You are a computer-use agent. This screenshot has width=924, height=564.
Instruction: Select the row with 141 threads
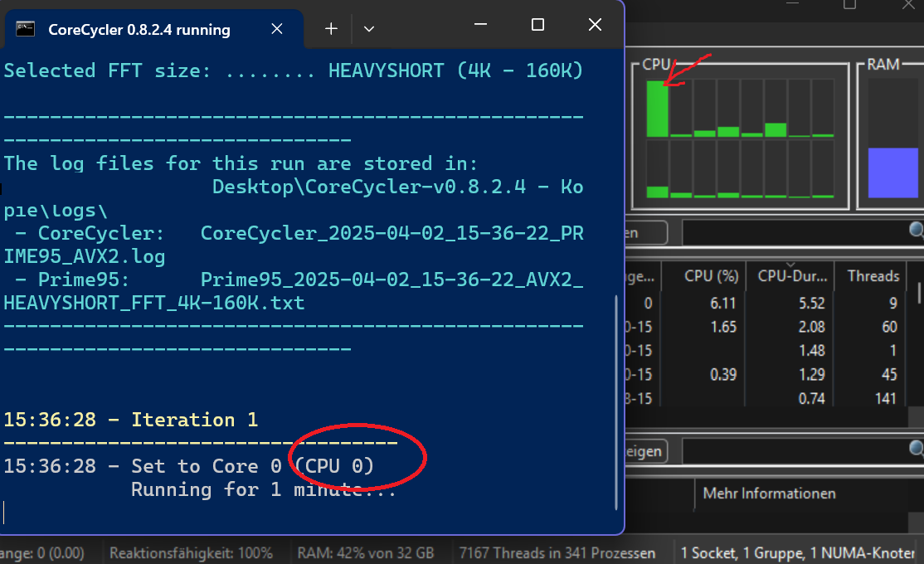coord(766,398)
